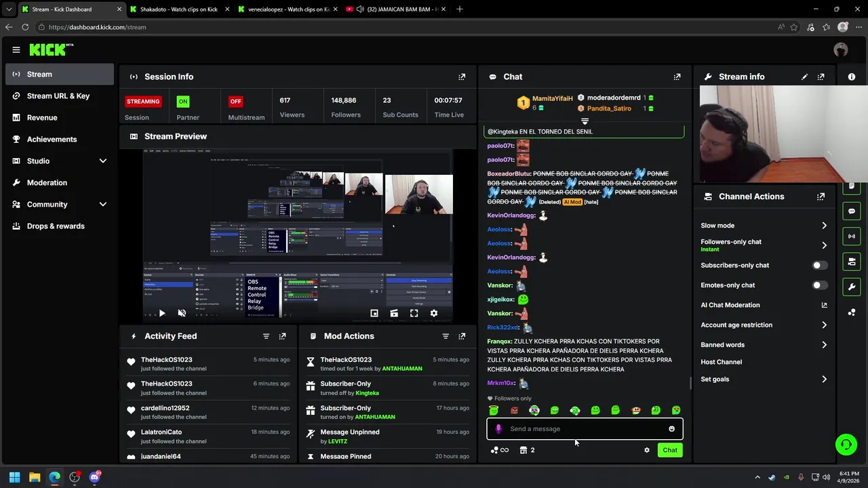Open Drops & rewards page
This screenshot has height=488, width=868.
click(60, 226)
